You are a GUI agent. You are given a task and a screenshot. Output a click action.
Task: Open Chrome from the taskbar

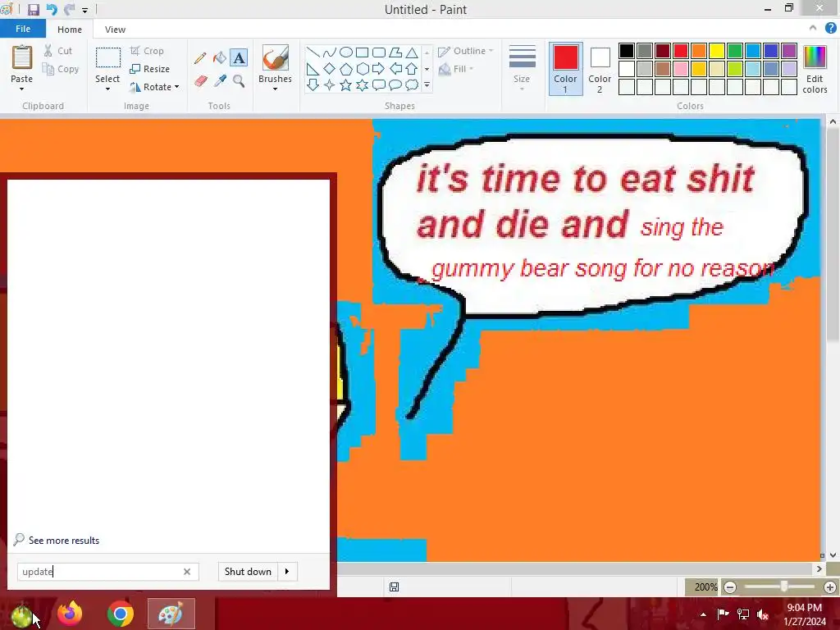click(x=121, y=614)
